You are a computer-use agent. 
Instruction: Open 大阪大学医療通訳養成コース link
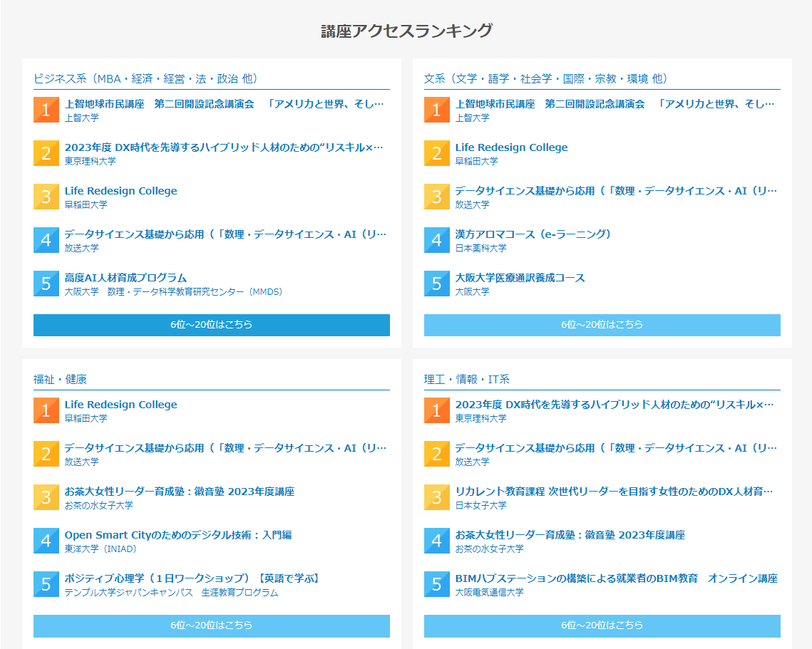pyautogui.click(x=520, y=278)
